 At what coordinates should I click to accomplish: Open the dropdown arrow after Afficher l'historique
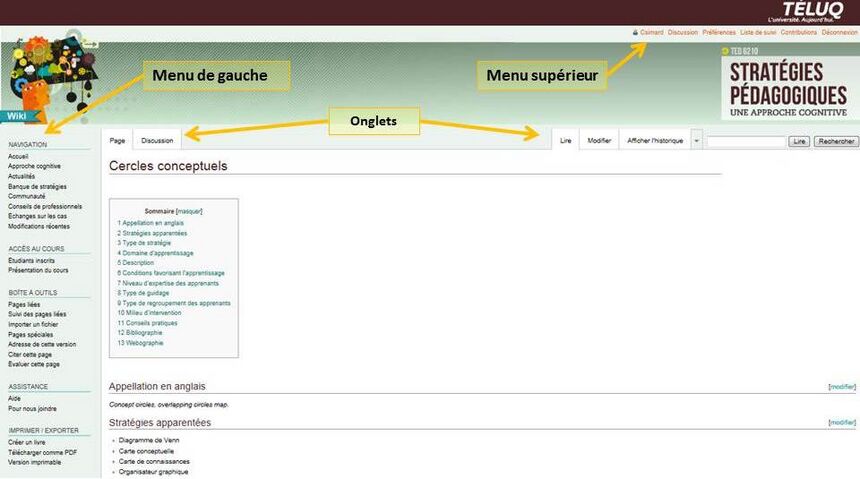pyautogui.click(x=696, y=141)
